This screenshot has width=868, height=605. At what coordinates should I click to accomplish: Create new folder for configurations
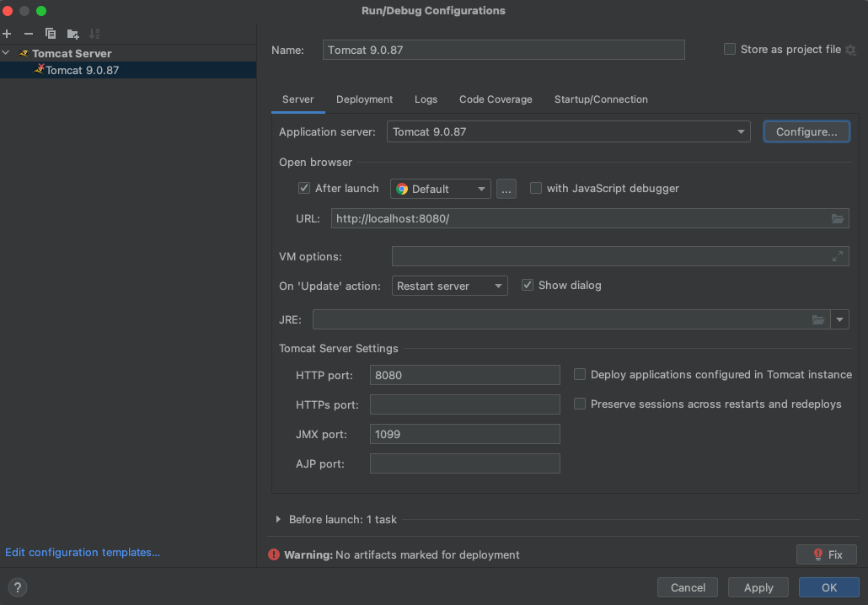click(72, 35)
